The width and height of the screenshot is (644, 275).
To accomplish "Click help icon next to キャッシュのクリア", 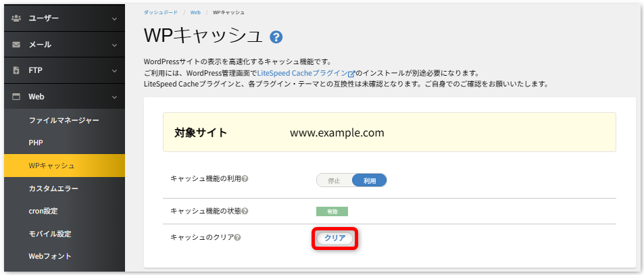I will tap(237, 237).
